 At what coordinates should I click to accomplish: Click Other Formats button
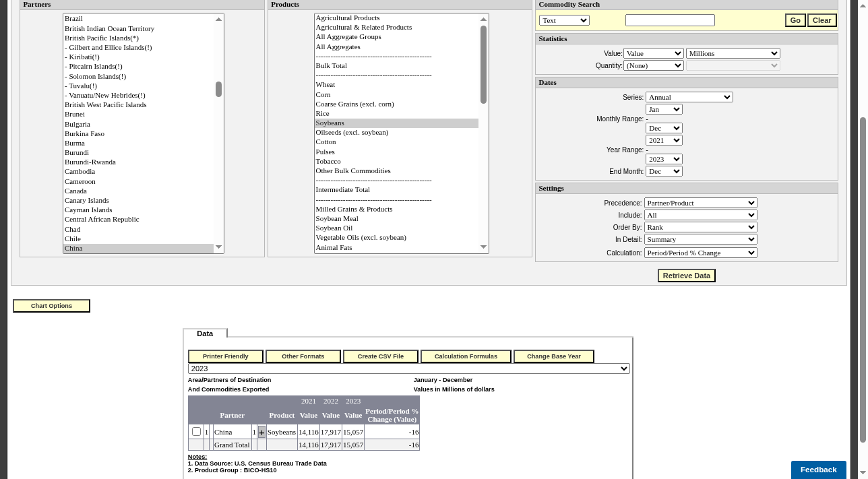point(303,356)
